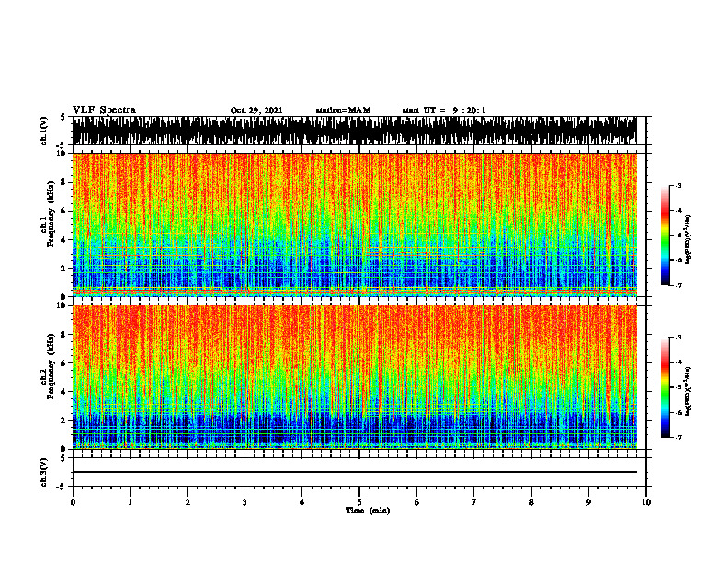
Task: Click the "station=MAM" header label
Action: coord(343,110)
